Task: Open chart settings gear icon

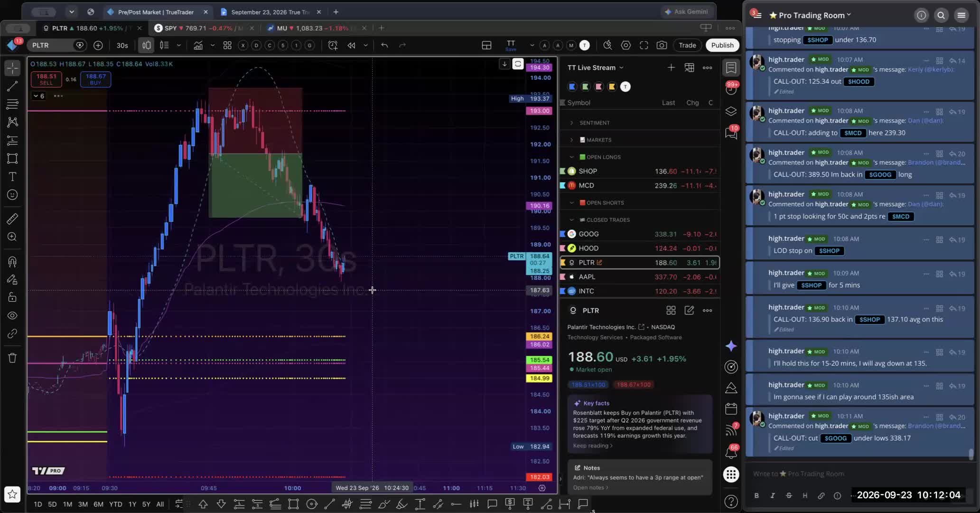Action: (x=626, y=45)
